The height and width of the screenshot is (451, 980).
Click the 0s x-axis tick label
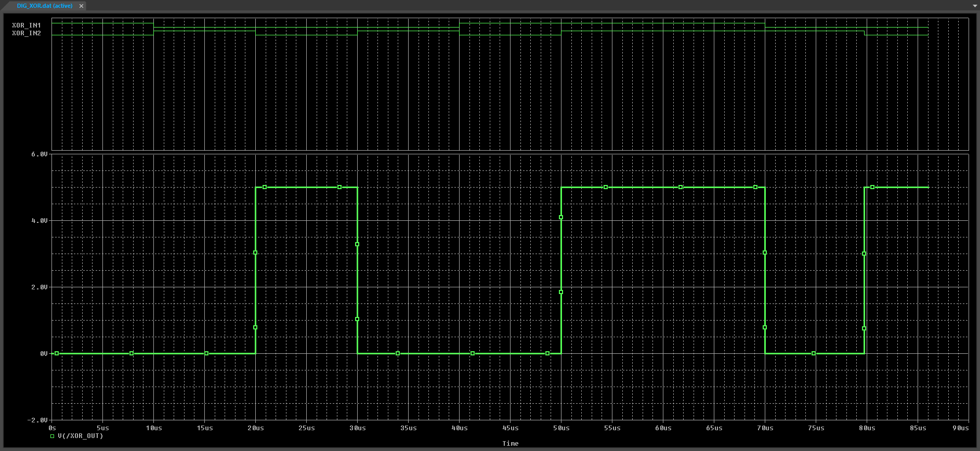(52, 428)
